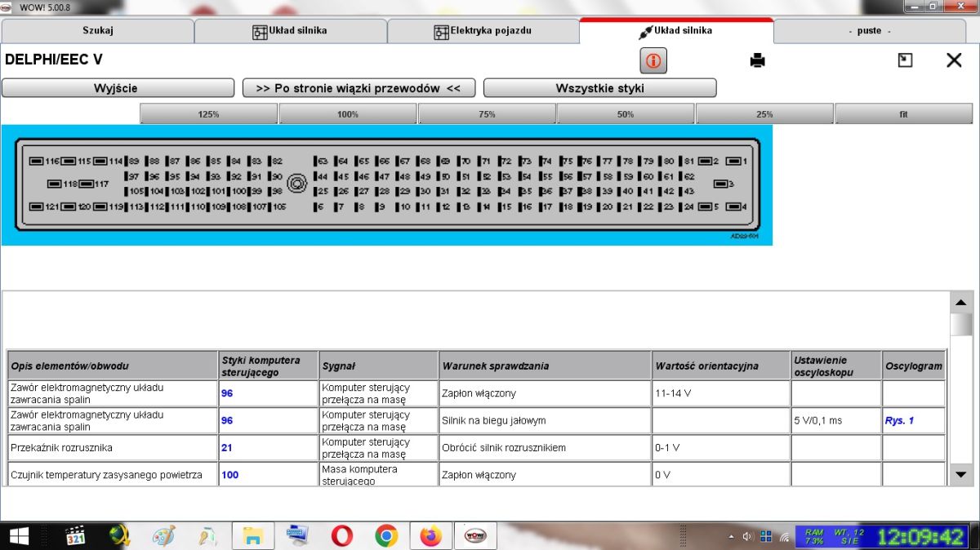Click the '0-1 V' value cell

(721, 448)
